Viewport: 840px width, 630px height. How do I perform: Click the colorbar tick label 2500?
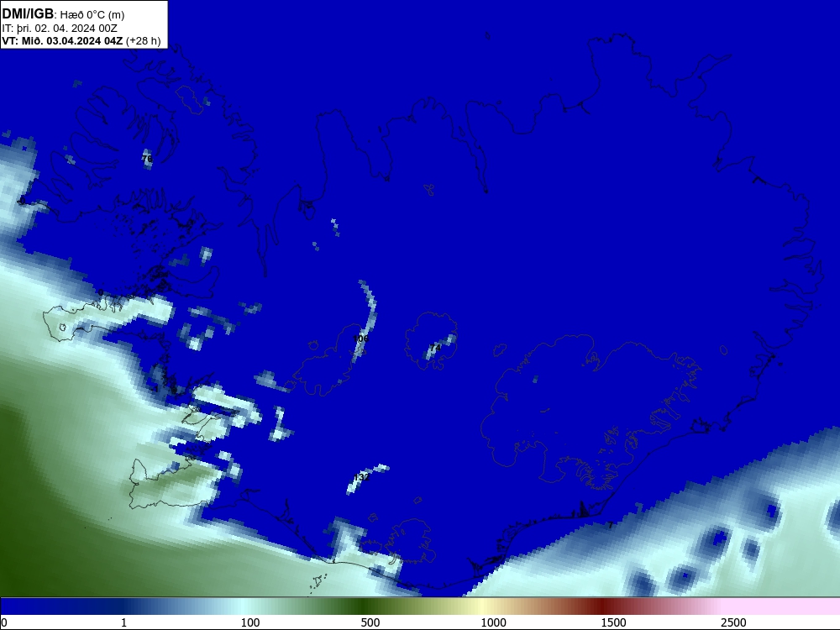[x=733, y=622]
